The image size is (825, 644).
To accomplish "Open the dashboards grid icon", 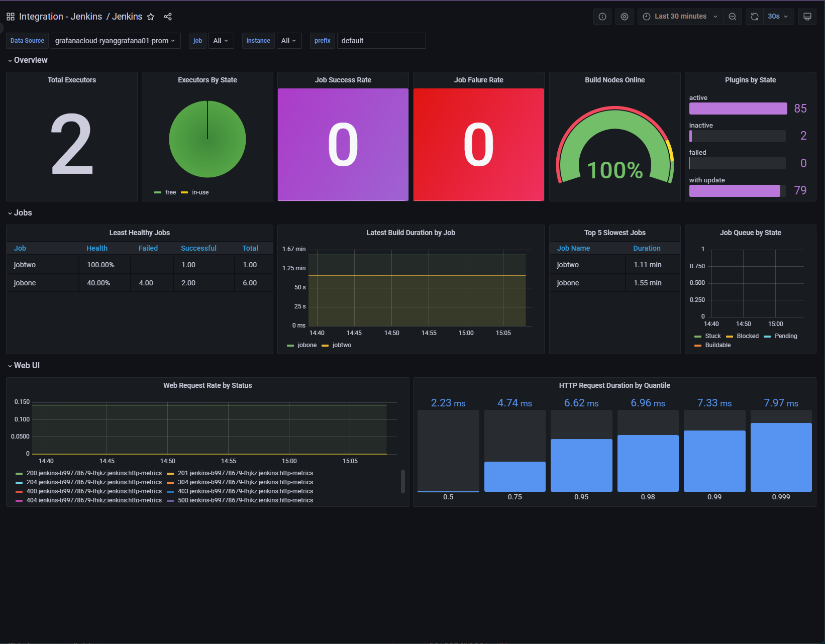I will tap(10, 16).
